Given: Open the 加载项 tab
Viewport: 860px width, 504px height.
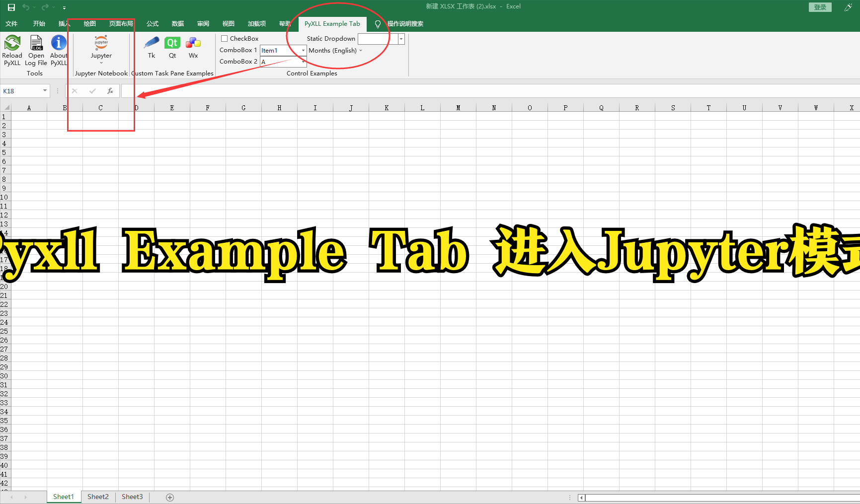Looking at the screenshot, I should (257, 24).
